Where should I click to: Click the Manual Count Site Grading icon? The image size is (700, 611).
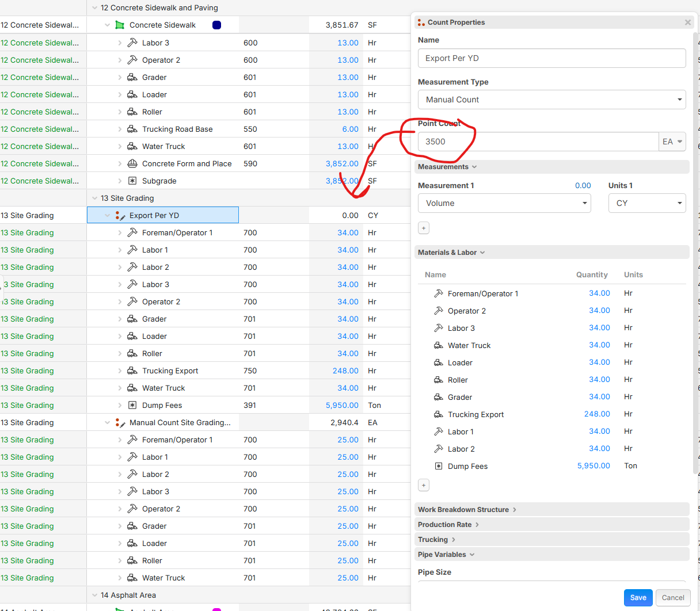[x=120, y=423]
